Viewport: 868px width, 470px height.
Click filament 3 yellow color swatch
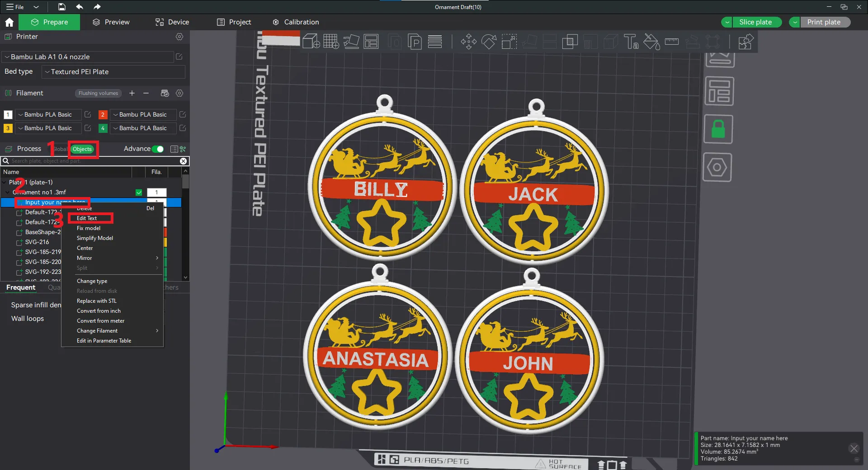pyautogui.click(x=8, y=128)
